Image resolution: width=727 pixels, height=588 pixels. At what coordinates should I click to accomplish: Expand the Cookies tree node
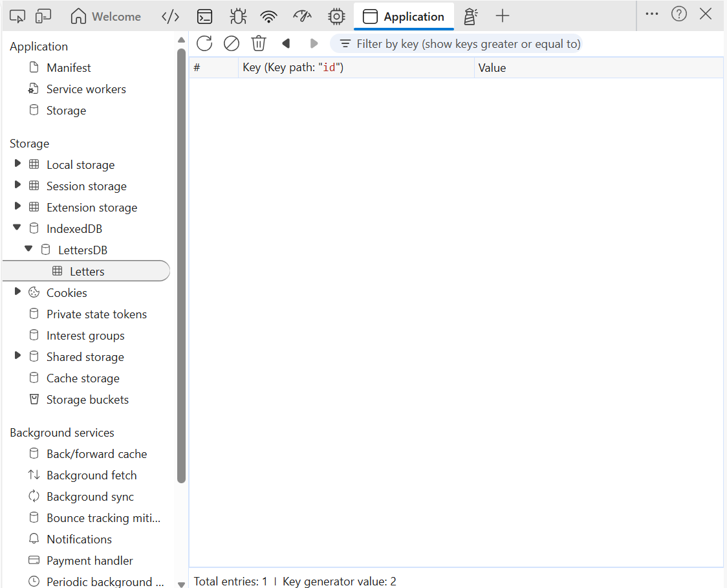(x=17, y=291)
